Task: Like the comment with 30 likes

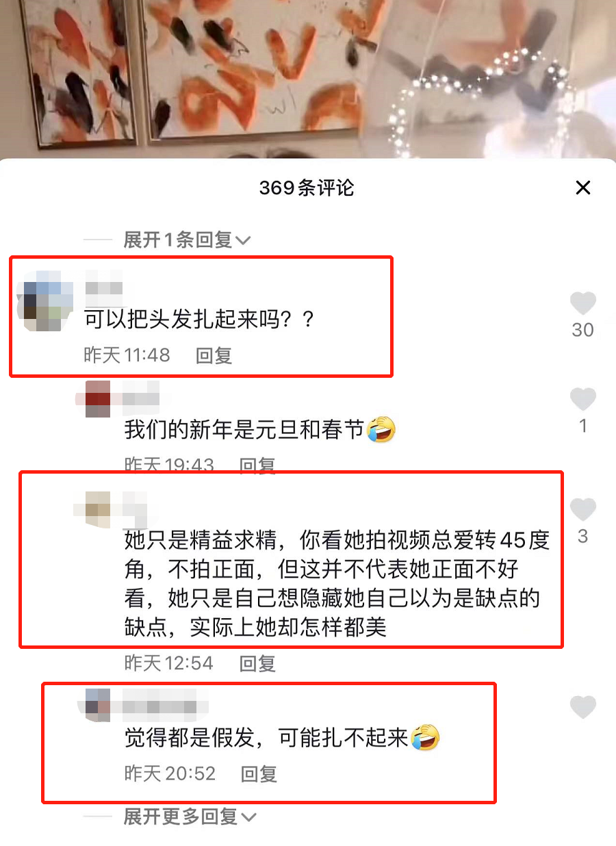Action: (x=583, y=303)
